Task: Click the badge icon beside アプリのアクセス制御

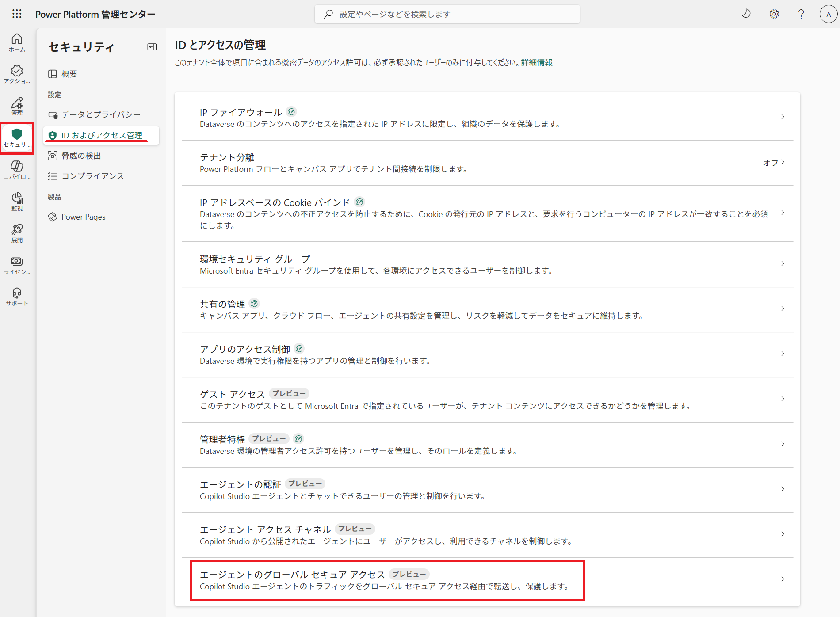Action: pyautogui.click(x=299, y=349)
